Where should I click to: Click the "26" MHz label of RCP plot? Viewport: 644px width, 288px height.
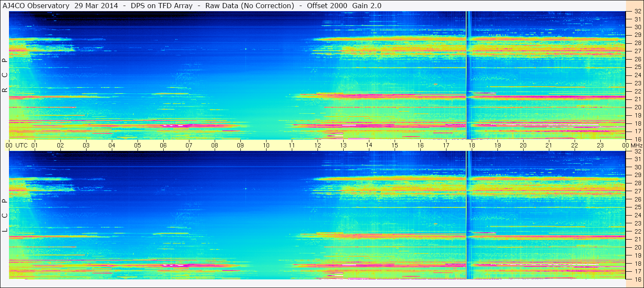coord(638,59)
